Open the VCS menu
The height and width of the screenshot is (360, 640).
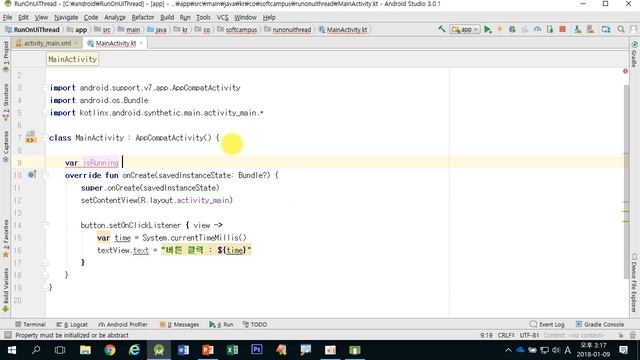click(222, 17)
